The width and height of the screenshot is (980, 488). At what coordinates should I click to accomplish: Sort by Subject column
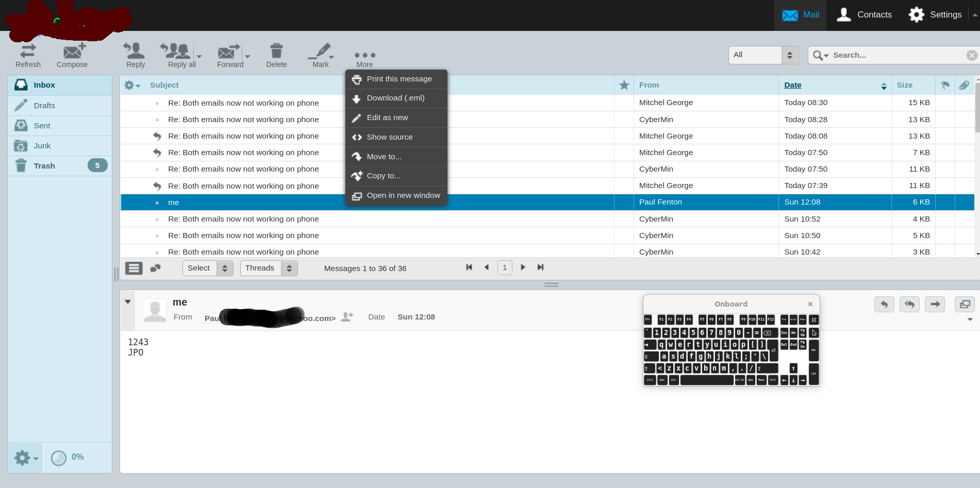[164, 85]
